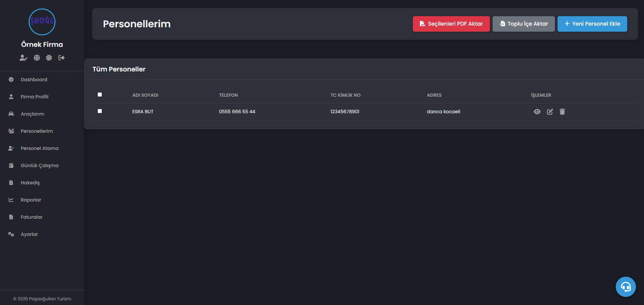Click the gear settings icon below company name
Screen dimensions: 644x305
tap(49, 58)
